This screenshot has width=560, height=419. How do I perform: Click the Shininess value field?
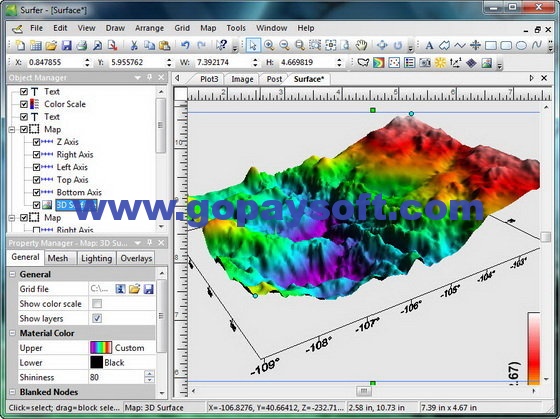[116, 377]
